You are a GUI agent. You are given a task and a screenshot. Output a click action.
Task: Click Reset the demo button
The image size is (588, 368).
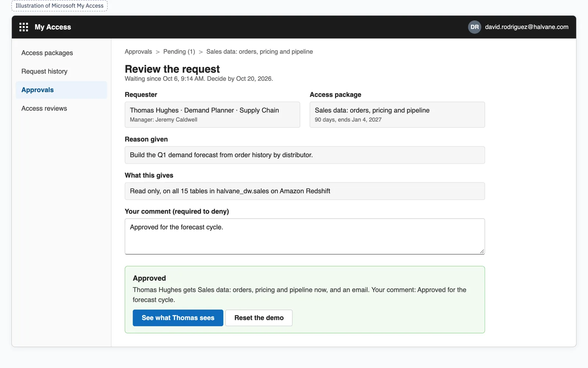click(259, 318)
